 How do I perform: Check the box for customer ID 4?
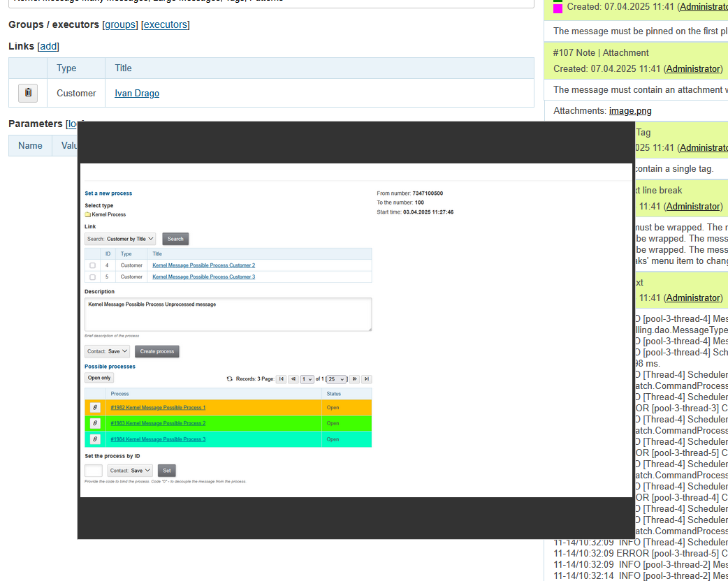[x=92, y=265]
